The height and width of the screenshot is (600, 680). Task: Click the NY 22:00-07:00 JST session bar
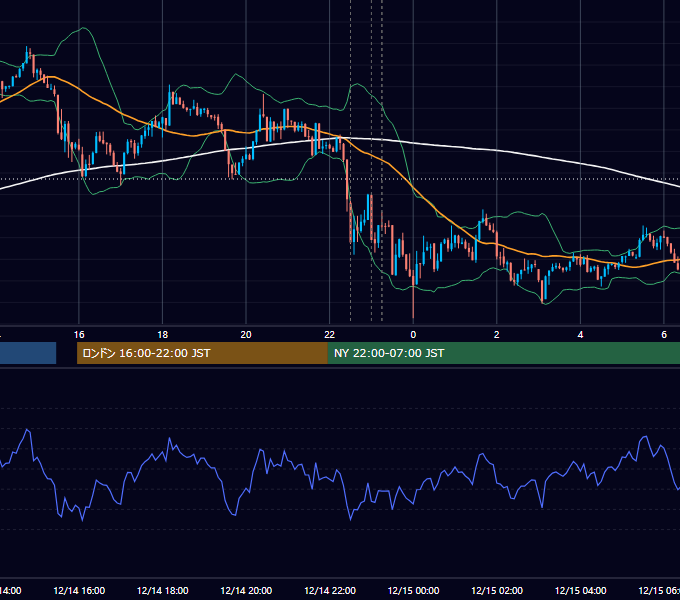(x=504, y=353)
